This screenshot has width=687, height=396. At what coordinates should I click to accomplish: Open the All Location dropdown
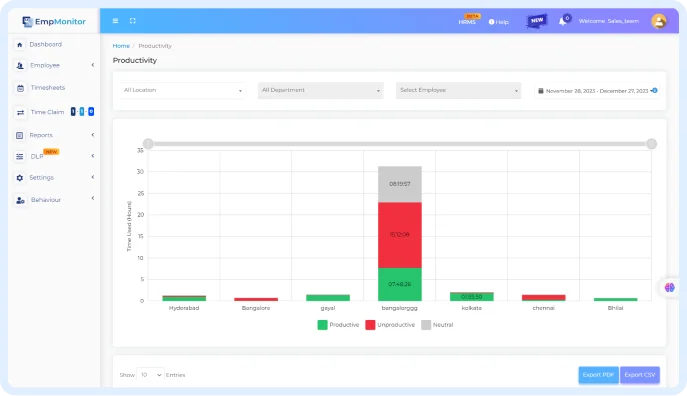182,90
